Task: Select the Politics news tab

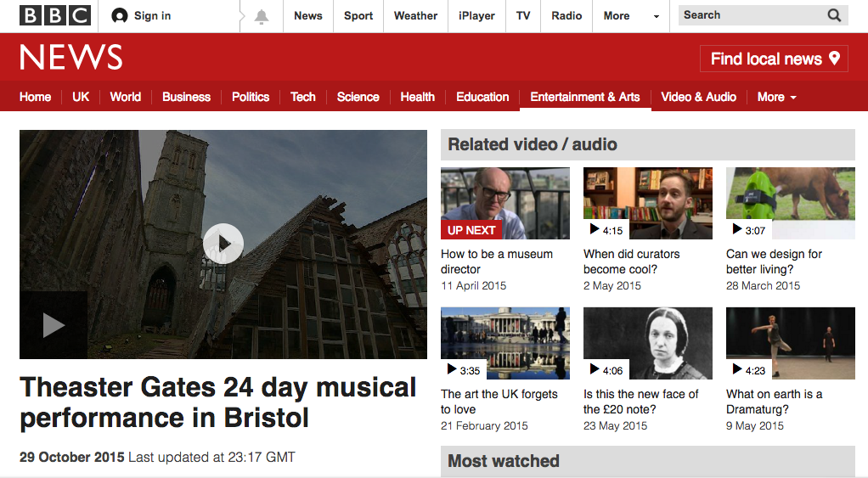Action: [251, 97]
